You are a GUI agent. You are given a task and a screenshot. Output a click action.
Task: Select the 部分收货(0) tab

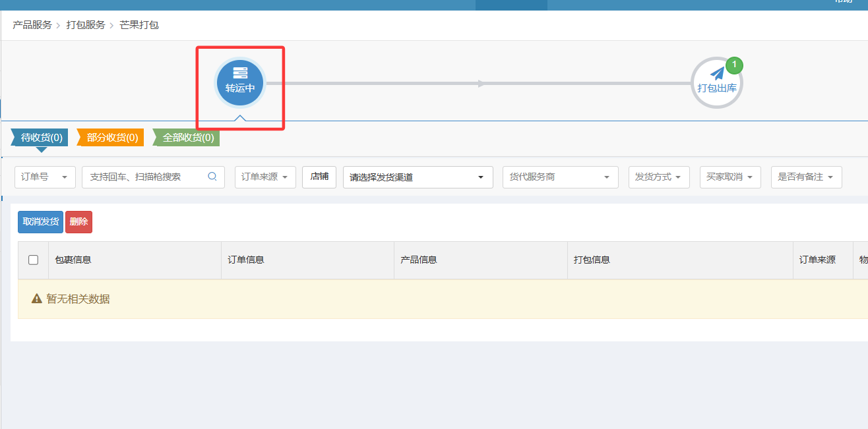(x=111, y=138)
